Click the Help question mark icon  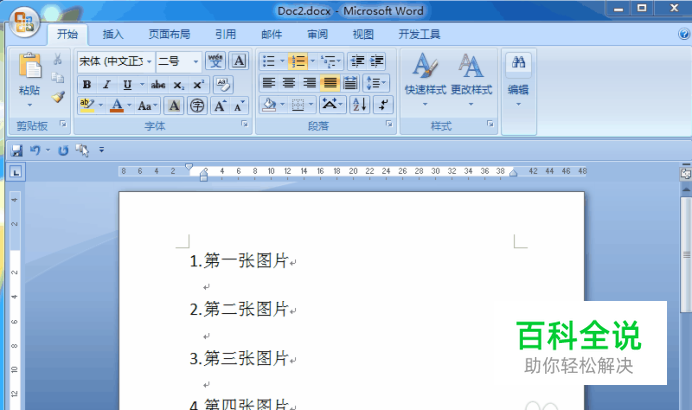684,34
